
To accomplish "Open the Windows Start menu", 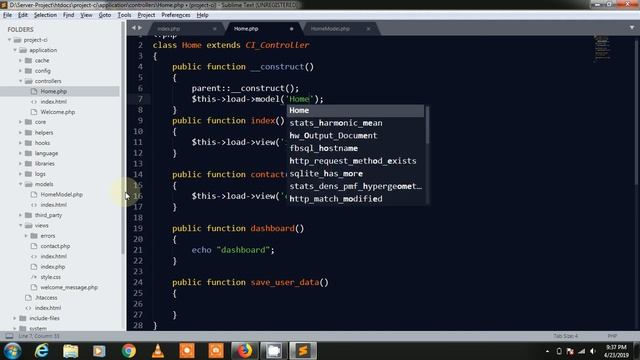I will click(13, 351).
